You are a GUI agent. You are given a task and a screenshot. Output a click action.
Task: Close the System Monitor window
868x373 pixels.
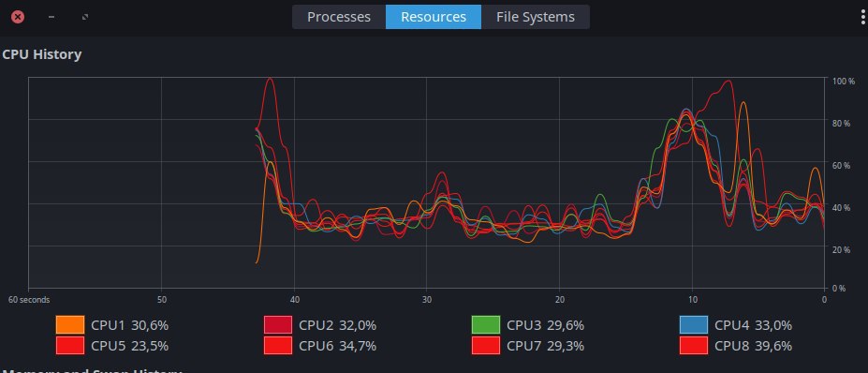coord(18,17)
